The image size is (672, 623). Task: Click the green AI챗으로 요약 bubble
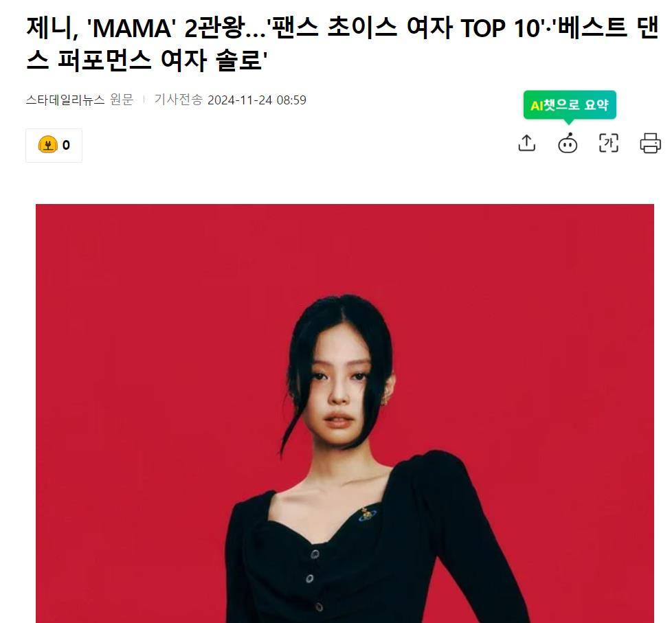(x=570, y=105)
